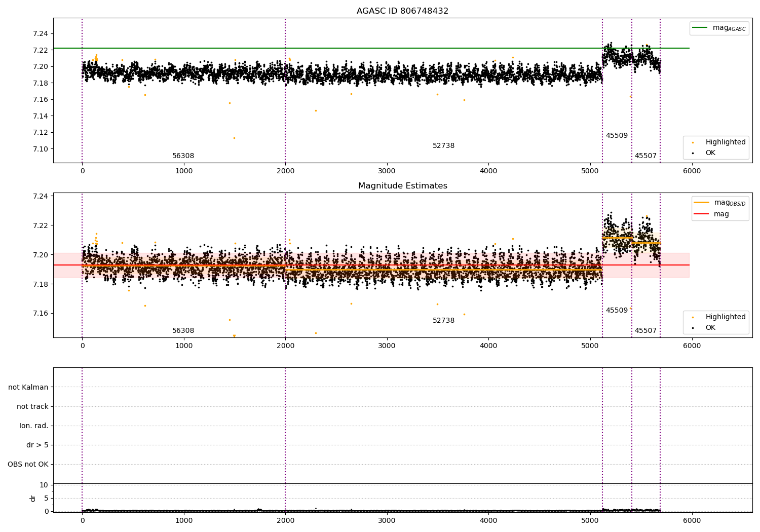Image resolution: width=760 pixels, height=532 pixels.
Task: Click OBSID label 45507 in the top plot
Action: (x=645, y=156)
